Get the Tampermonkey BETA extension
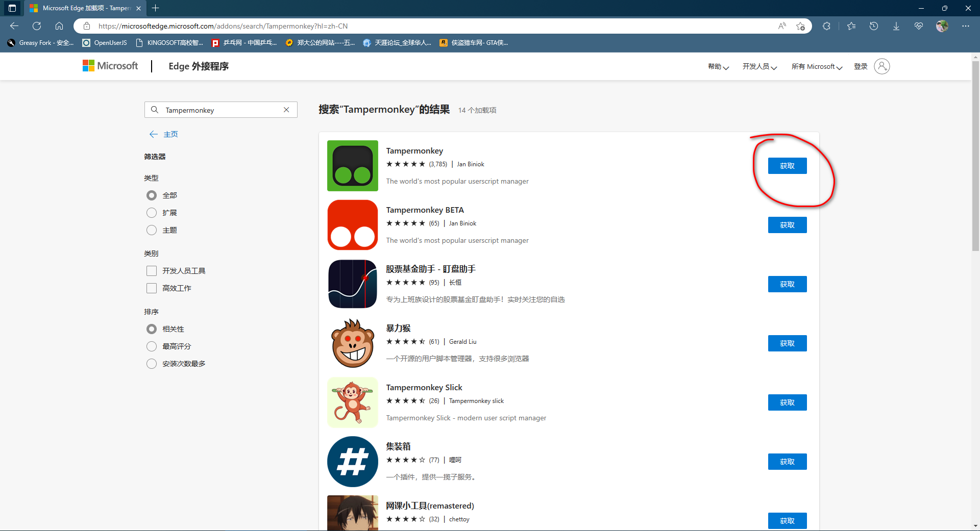980x531 pixels. click(787, 225)
